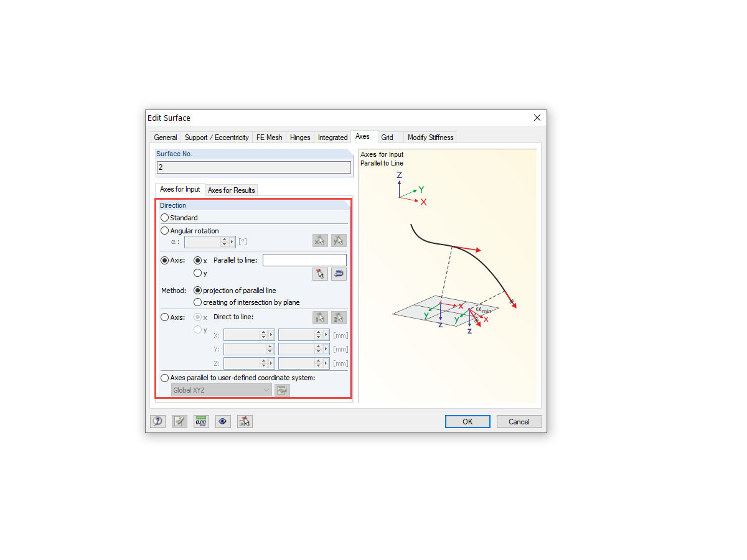Click the pick point 2 icon
Screen dimensions: 747x560
click(339, 317)
